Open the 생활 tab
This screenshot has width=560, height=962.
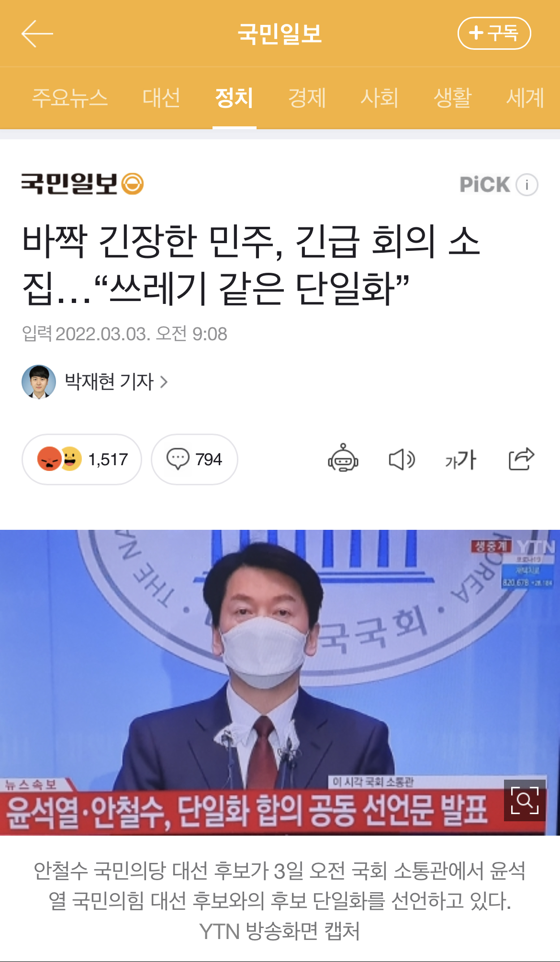tap(452, 98)
